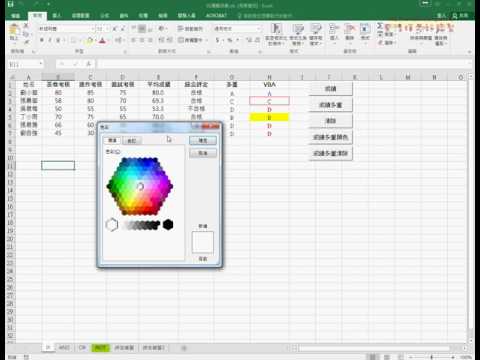Open the Format as Table gallery
The width and height of the screenshot is (480, 360).
click(x=298, y=35)
